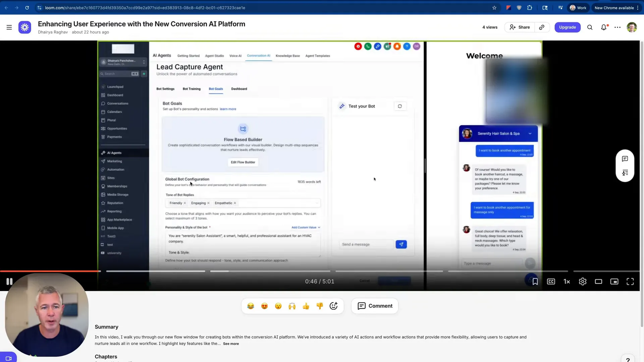Open the video playback settings gear
Image resolution: width=644 pixels, height=362 pixels.
coord(583,282)
